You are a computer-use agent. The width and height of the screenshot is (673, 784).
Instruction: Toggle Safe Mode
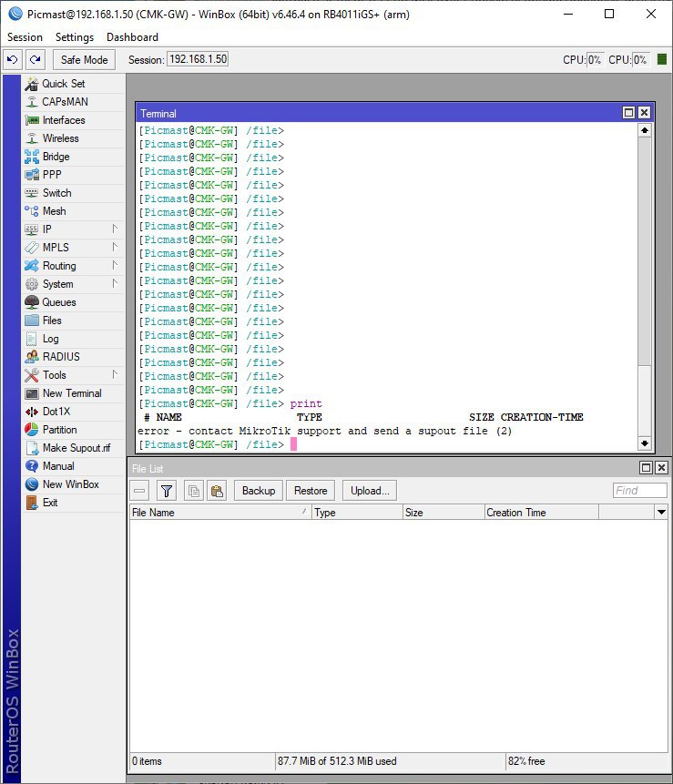point(84,60)
